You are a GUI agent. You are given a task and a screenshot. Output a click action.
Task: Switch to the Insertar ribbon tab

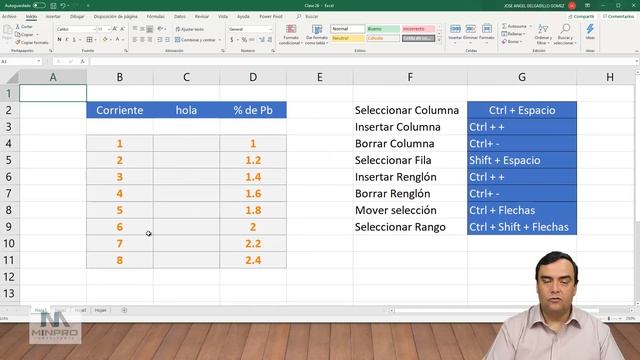pos(53,16)
